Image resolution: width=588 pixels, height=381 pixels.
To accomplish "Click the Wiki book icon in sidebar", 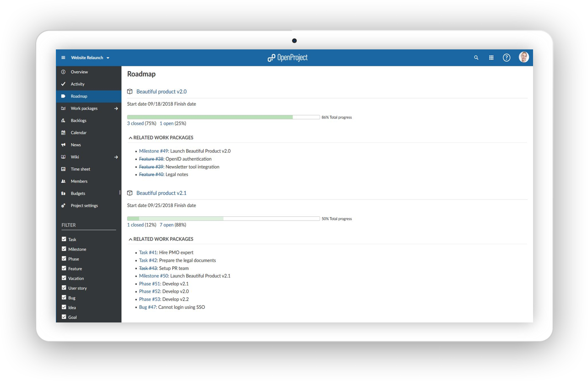I will tap(63, 157).
